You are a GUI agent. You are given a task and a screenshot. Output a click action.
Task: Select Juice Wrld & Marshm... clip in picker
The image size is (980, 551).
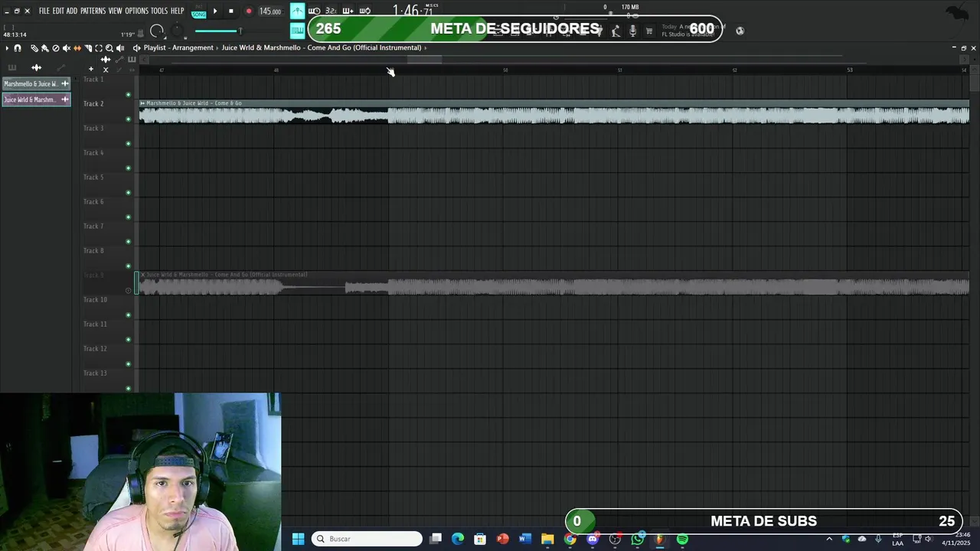(x=37, y=99)
